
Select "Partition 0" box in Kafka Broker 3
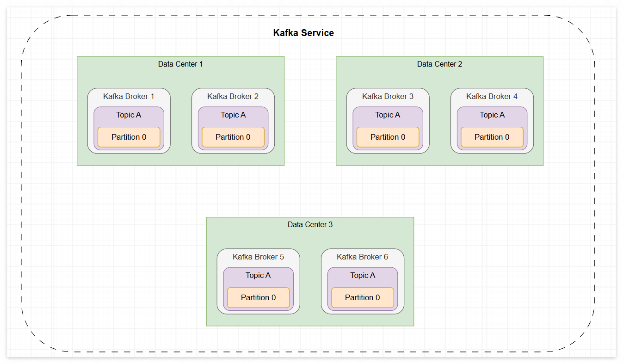388,137
